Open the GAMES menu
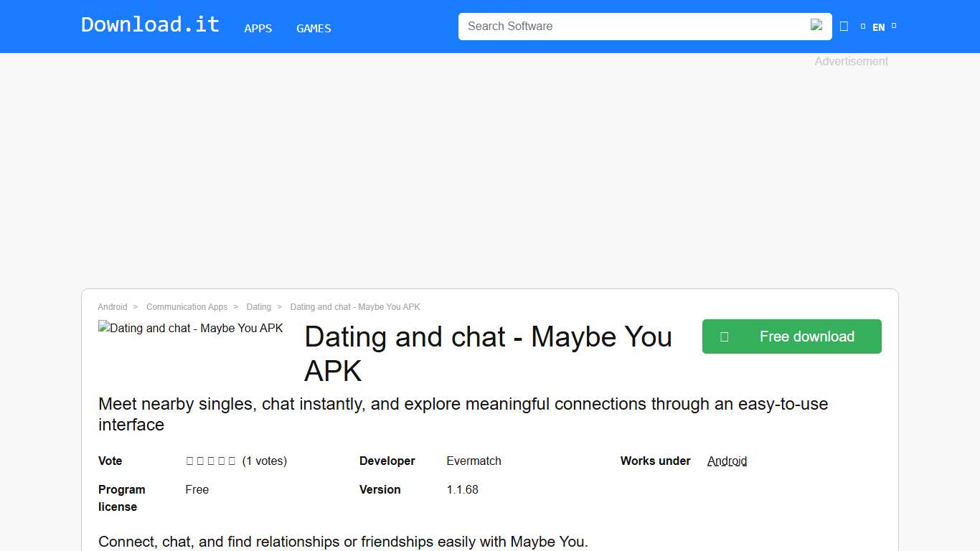 pos(314,28)
